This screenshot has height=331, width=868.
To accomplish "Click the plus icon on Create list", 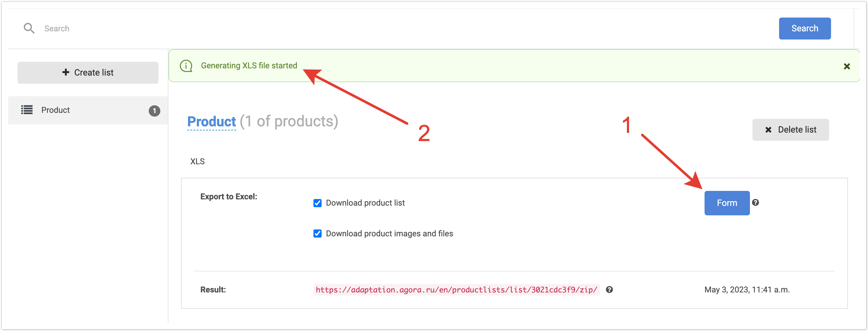I will (66, 72).
